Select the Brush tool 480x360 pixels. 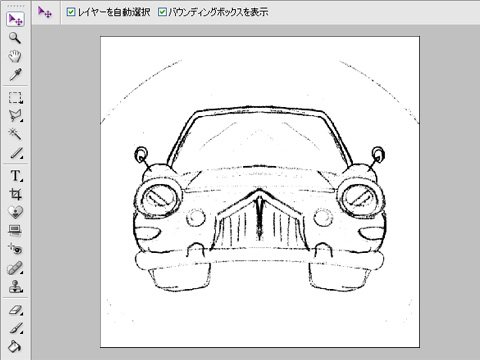[15, 328]
